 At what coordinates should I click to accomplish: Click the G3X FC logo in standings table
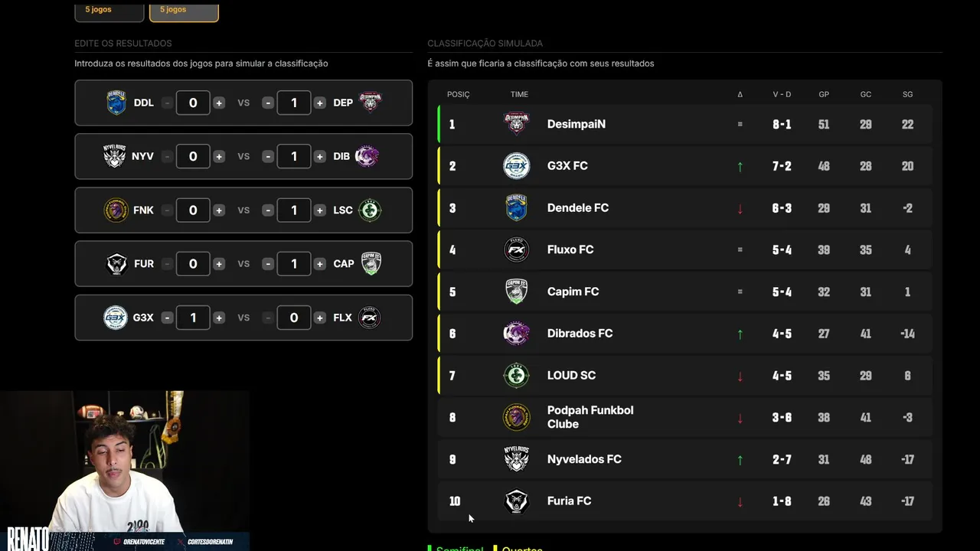tap(516, 166)
